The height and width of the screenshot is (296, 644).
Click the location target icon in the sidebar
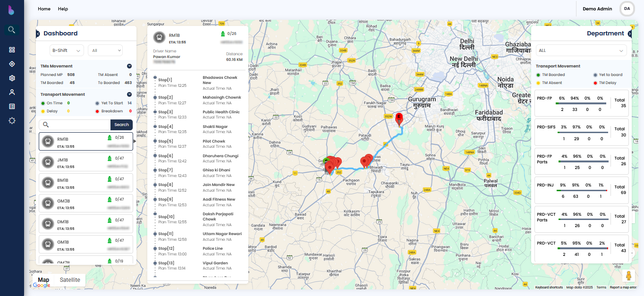12,64
